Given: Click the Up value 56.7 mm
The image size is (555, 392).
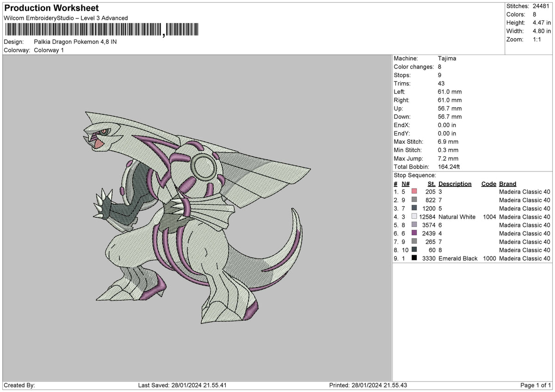Looking at the screenshot, I should [x=450, y=109].
